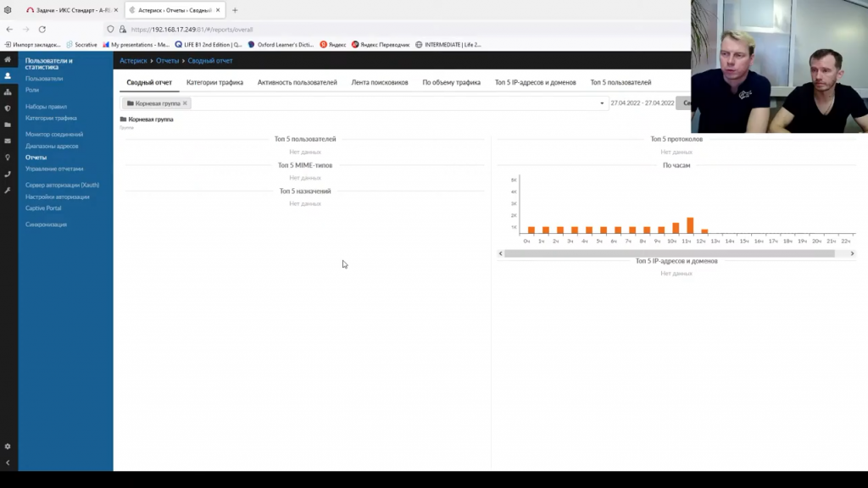Click 'Астериск' breadcrumb link
Image resolution: width=868 pixels, height=488 pixels.
click(133, 61)
